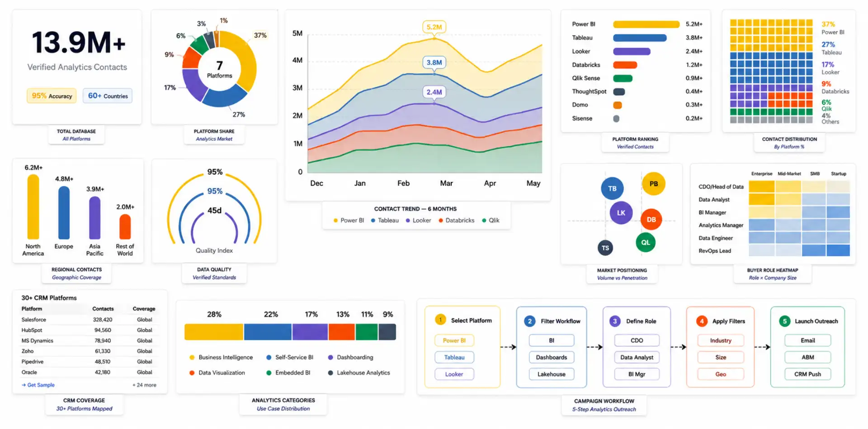Click the Rest of World orange bar

[x=125, y=227]
